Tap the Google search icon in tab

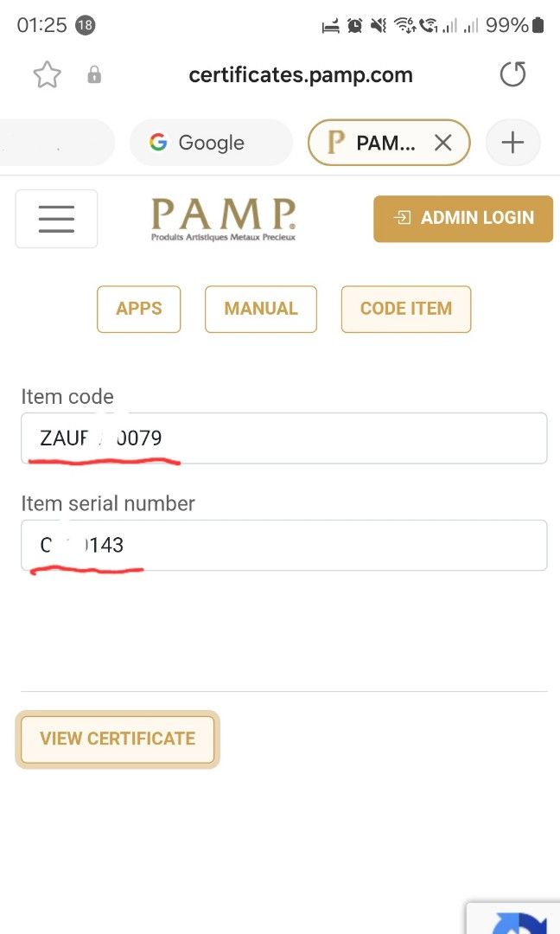tap(159, 142)
